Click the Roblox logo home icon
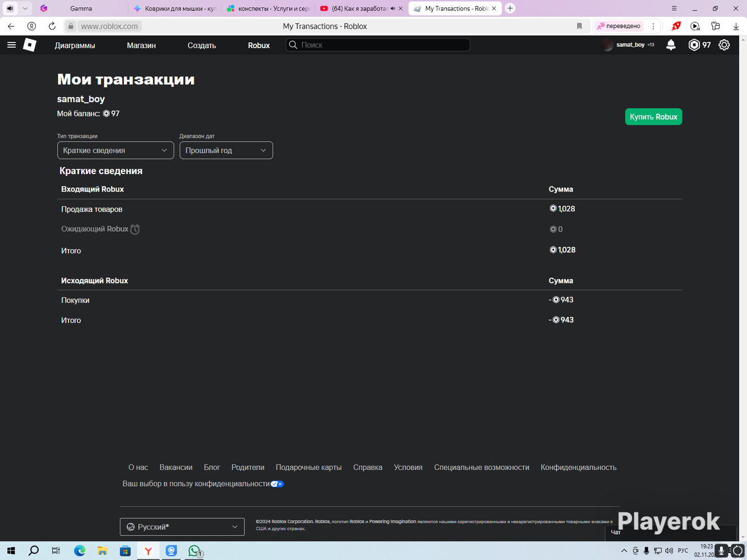Screen dimensions: 747x560 pyautogui.click(x=30, y=45)
